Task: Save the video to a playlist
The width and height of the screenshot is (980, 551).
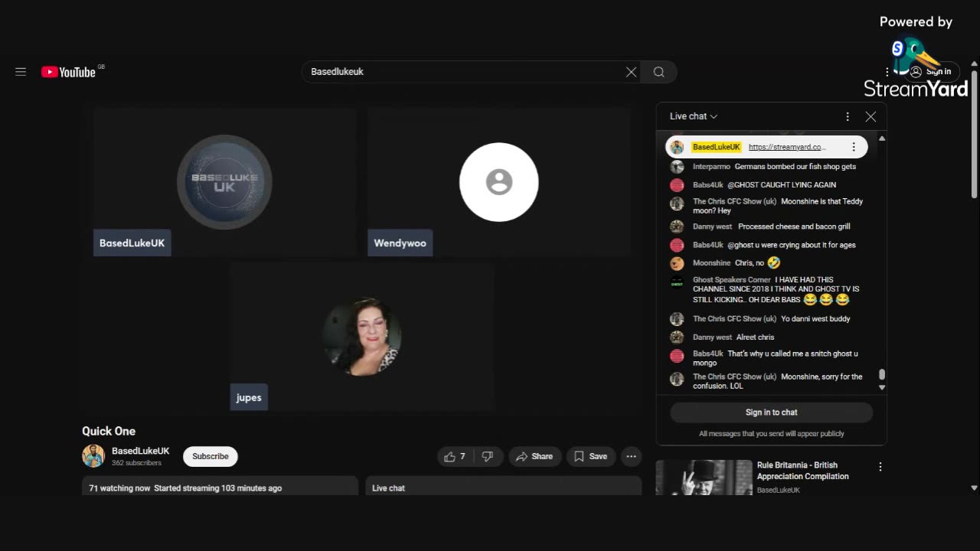Action: [591, 457]
